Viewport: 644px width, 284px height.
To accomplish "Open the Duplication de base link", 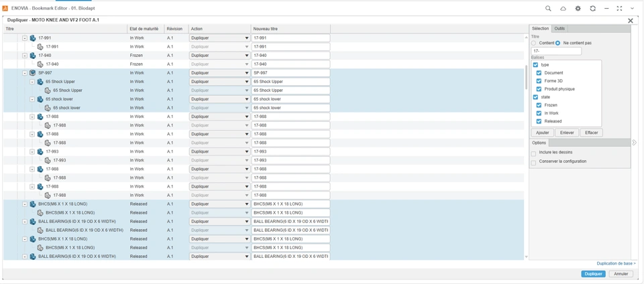I will 616,263.
